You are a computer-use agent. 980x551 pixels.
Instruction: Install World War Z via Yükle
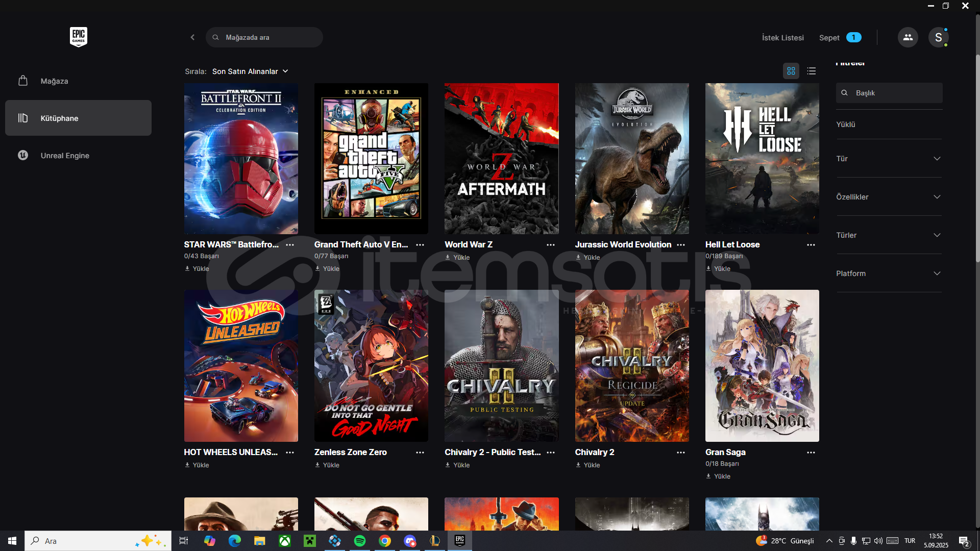(457, 258)
